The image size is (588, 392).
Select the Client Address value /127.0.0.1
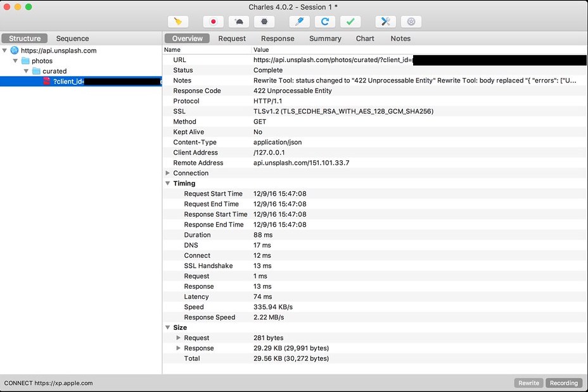pos(269,153)
